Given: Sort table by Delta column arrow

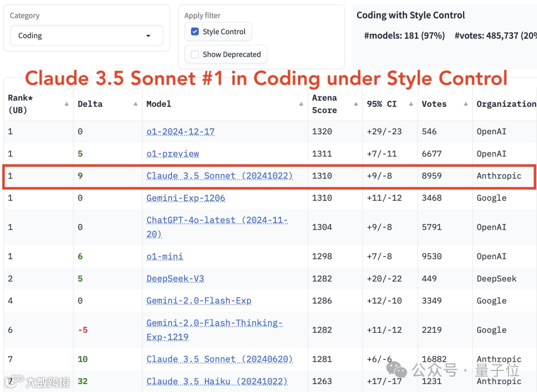Looking at the screenshot, I should point(136,104).
